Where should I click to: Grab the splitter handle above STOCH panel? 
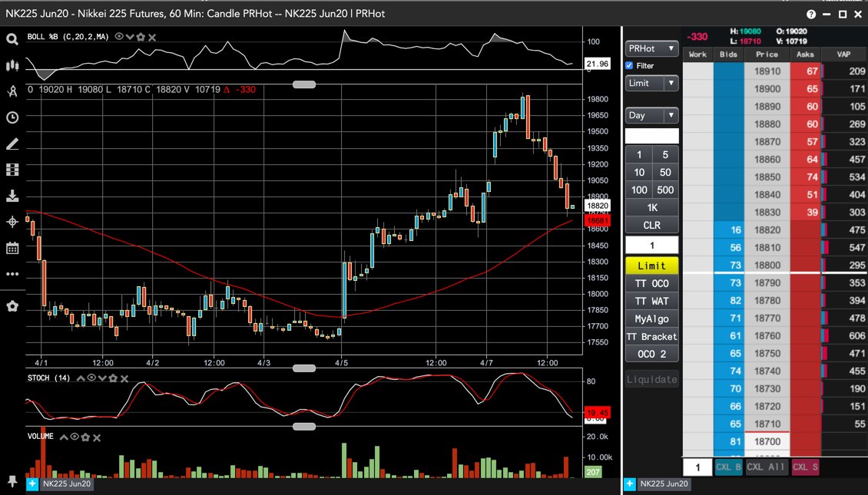[x=304, y=368]
